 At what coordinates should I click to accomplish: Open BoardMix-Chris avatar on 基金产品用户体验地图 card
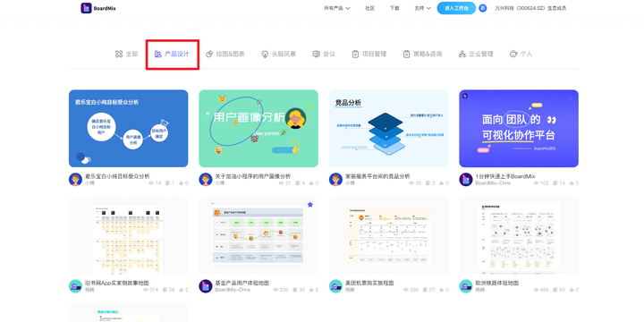[x=206, y=286]
